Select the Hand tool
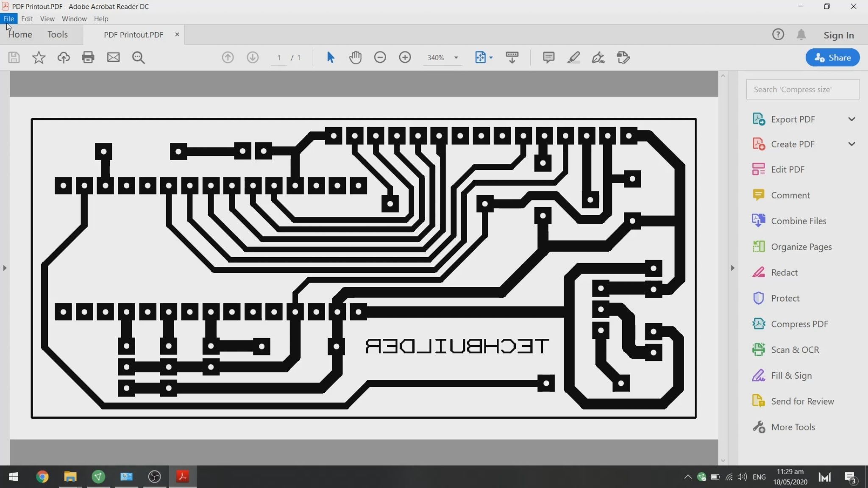The height and width of the screenshot is (488, 868). point(355,57)
